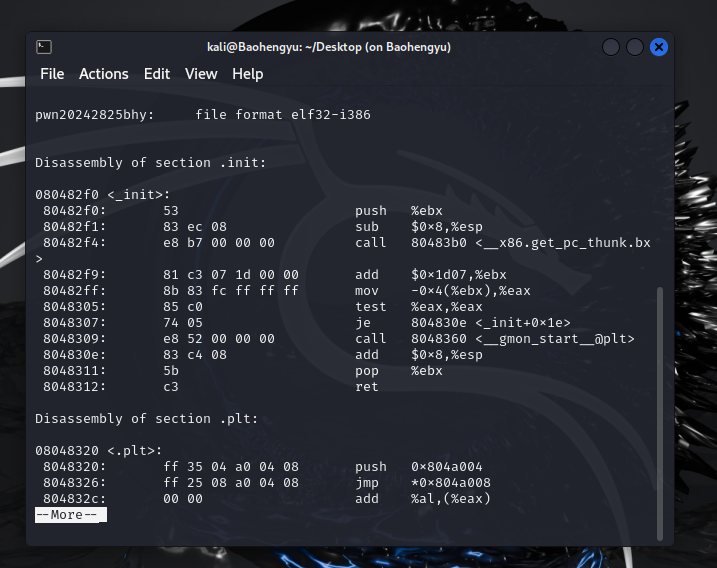Open the Actions menu
Image resolution: width=717 pixels, height=568 pixels.
104,74
